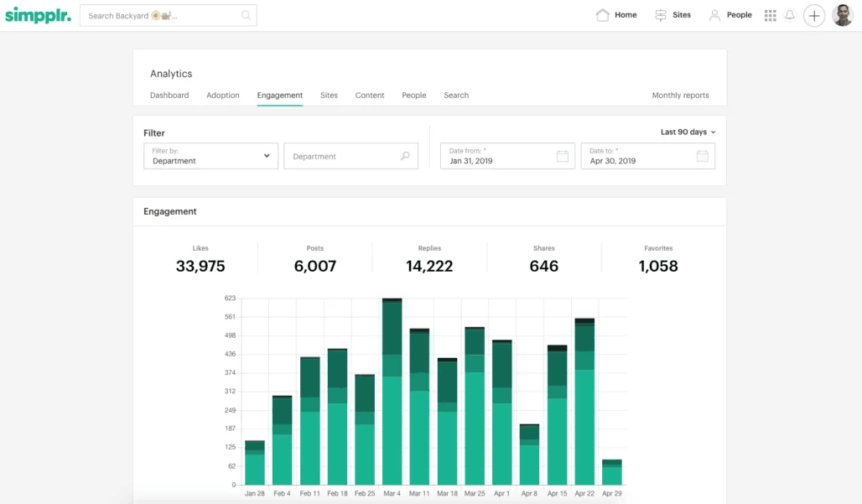Click the Feb 25 bar in chart
Viewport: 862px width, 504px height.
(x=365, y=429)
